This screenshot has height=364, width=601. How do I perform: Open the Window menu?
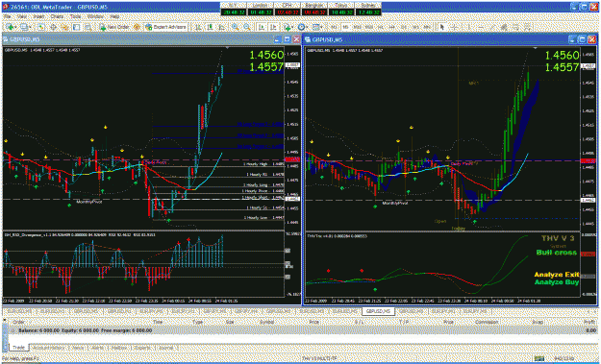point(95,17)
